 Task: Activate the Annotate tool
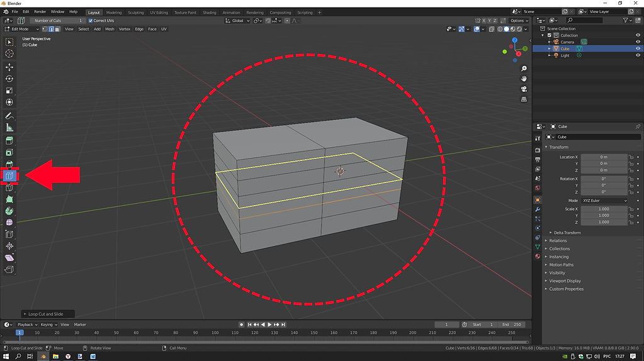(x=9, y=116)
